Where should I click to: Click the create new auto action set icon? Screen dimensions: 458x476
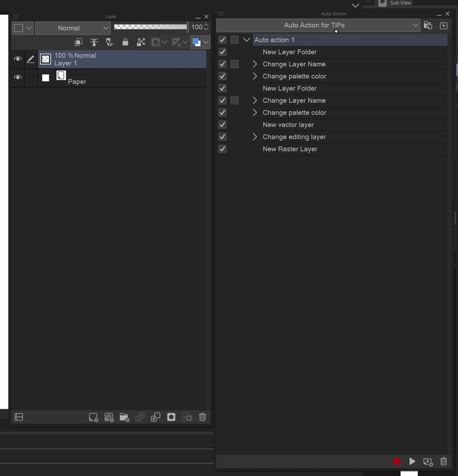click(x=428, y=26)
